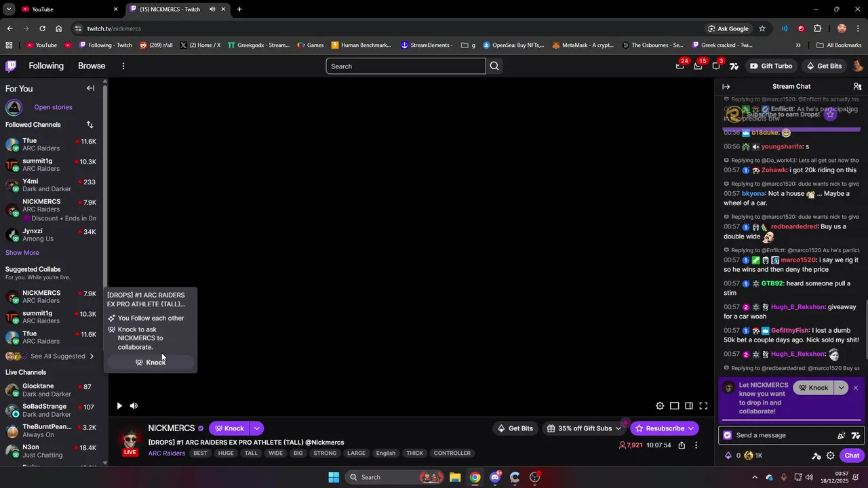Click Knock in the collab tooltip
This screenshot has width=868, height=488.
click(151, 363)
